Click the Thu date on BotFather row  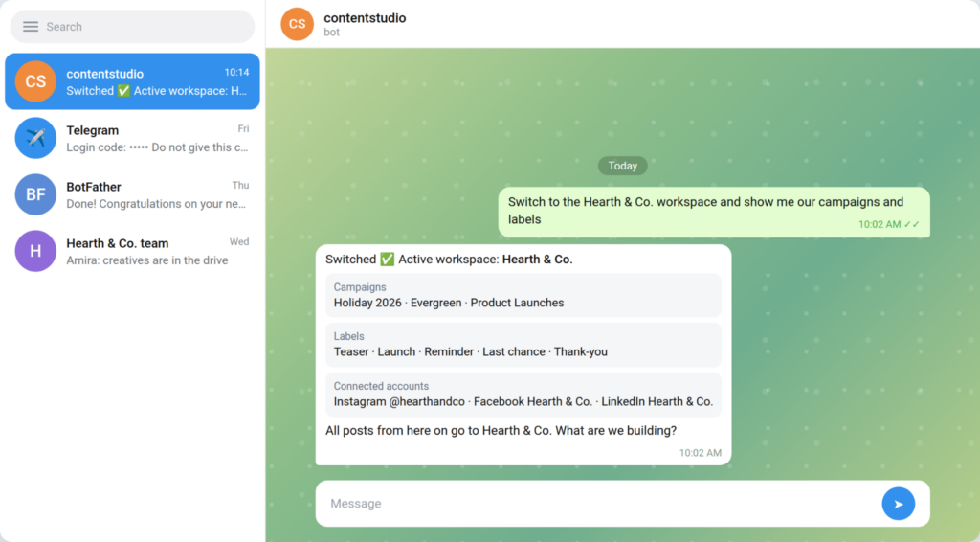point(240,185)
